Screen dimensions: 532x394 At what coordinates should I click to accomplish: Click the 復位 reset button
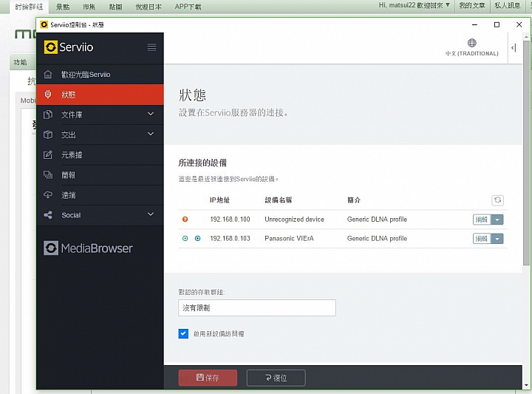click(x=276, y=378)
